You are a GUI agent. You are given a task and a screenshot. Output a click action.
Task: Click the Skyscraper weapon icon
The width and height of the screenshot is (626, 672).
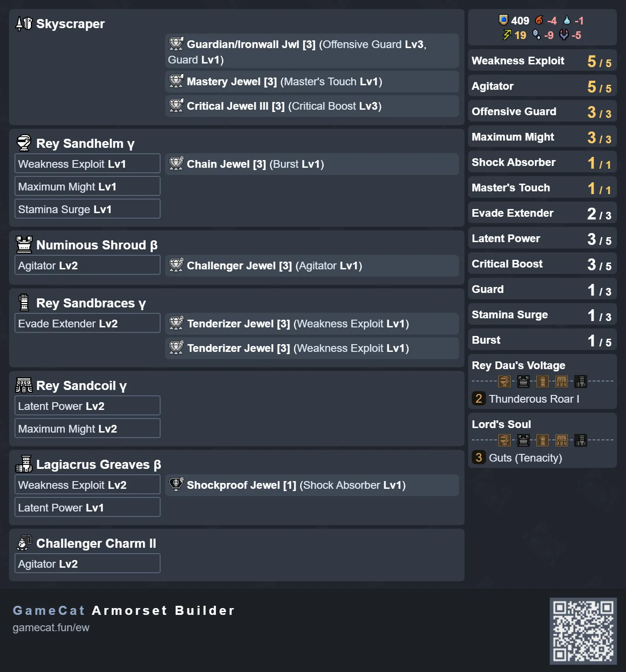(24, 23)
